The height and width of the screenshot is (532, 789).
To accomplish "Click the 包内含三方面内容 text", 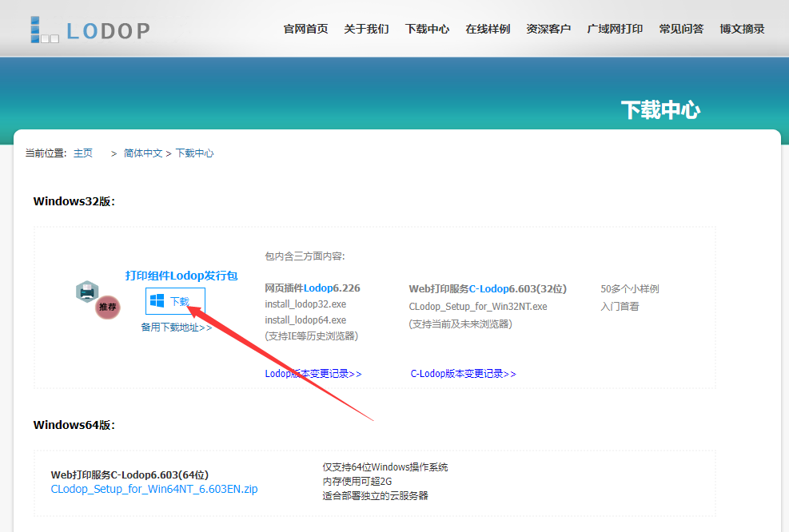I will (305, 256).
